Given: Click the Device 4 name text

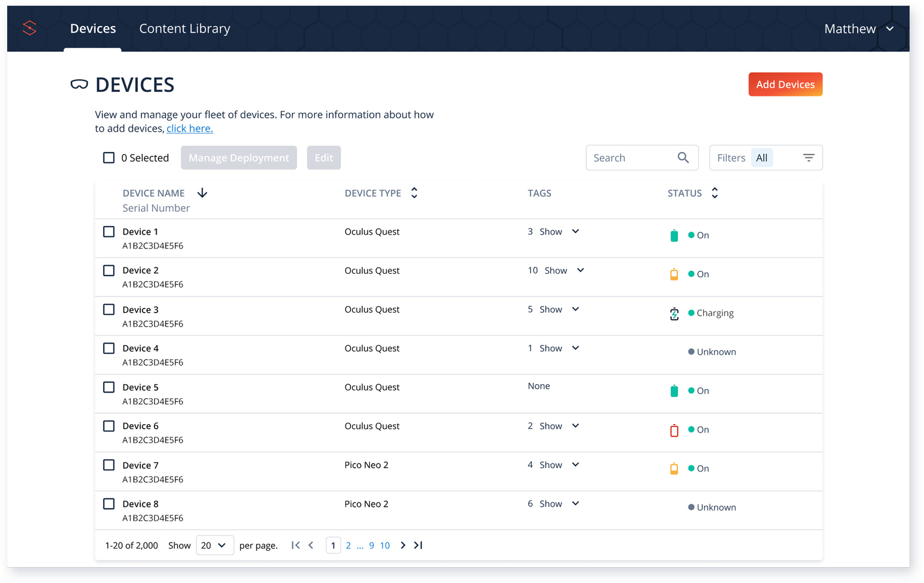Looking at the screenshot, I should tap(141, 348).
